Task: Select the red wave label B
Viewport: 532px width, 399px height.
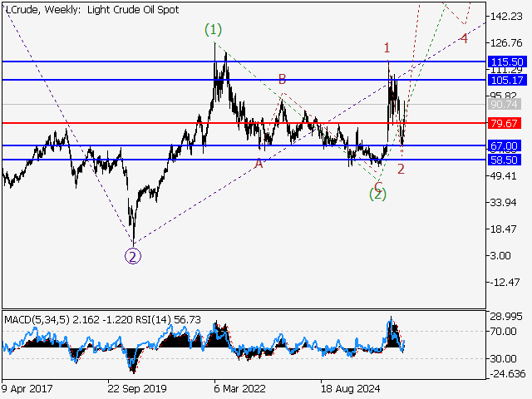Action: [x=282, y=80]
